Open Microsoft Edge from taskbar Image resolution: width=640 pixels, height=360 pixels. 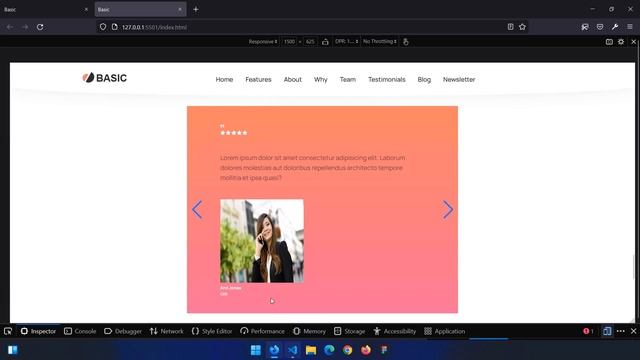[x=329, y=350]
